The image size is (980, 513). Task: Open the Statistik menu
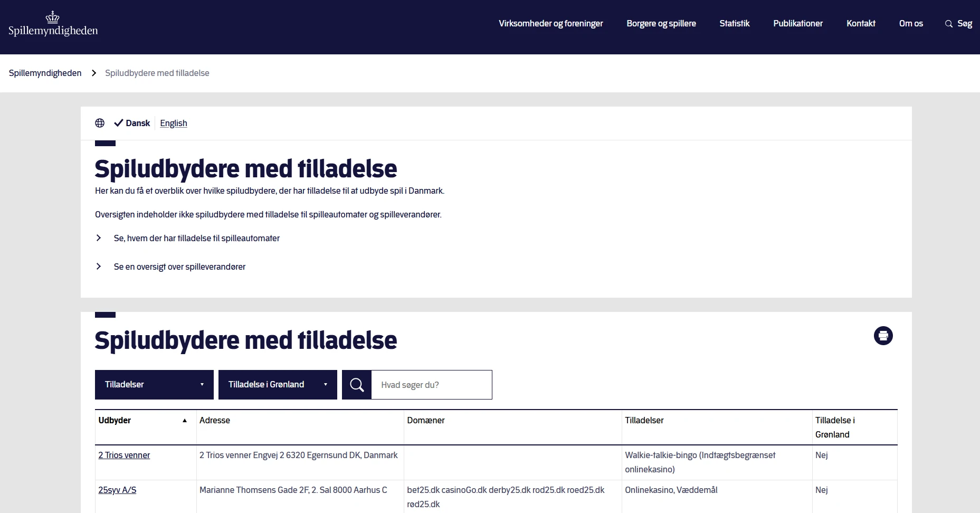(x=735, y=23)
